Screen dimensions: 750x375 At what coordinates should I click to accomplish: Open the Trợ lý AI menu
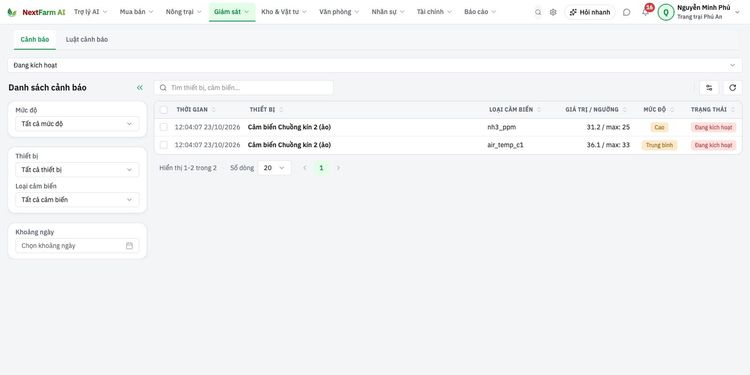(91, 12)
